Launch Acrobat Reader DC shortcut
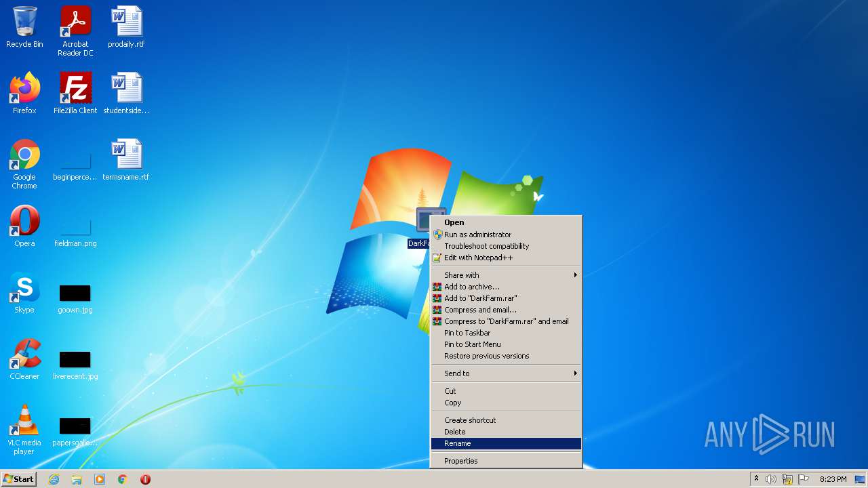This screenshot has height=488, width=868. [x=75, y=31]
